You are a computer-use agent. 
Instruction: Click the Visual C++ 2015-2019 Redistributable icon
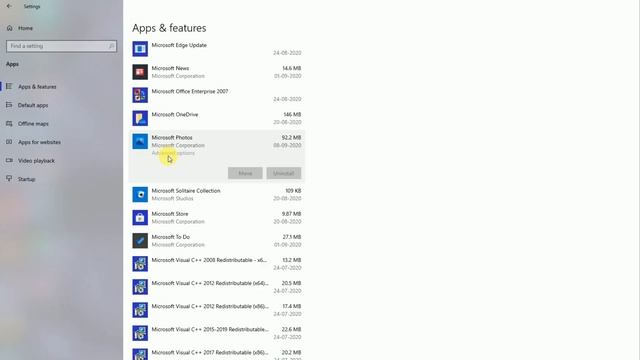pyautogui.click(x=140, y=333)
